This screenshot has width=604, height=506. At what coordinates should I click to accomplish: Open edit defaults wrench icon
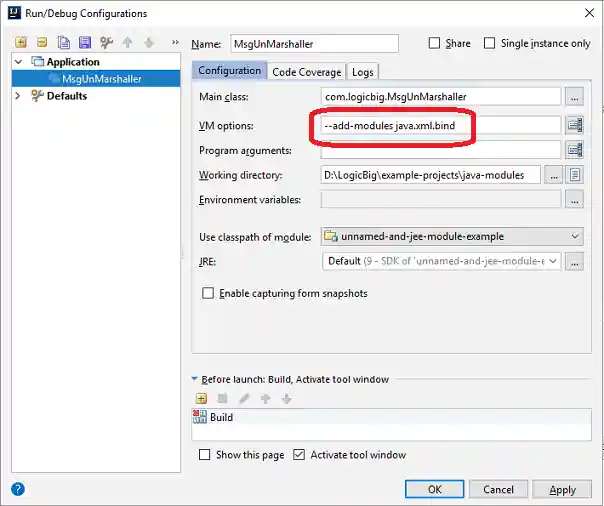(x=106, y=42)
